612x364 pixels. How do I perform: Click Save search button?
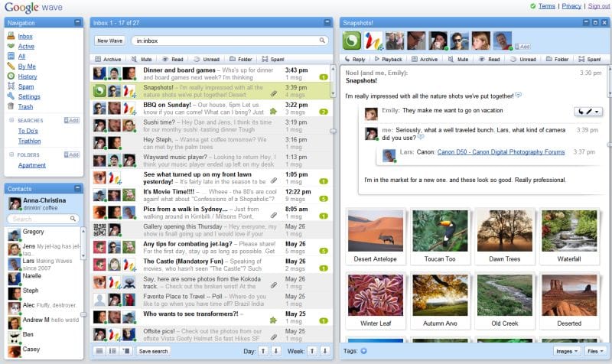tap(154, 351)
